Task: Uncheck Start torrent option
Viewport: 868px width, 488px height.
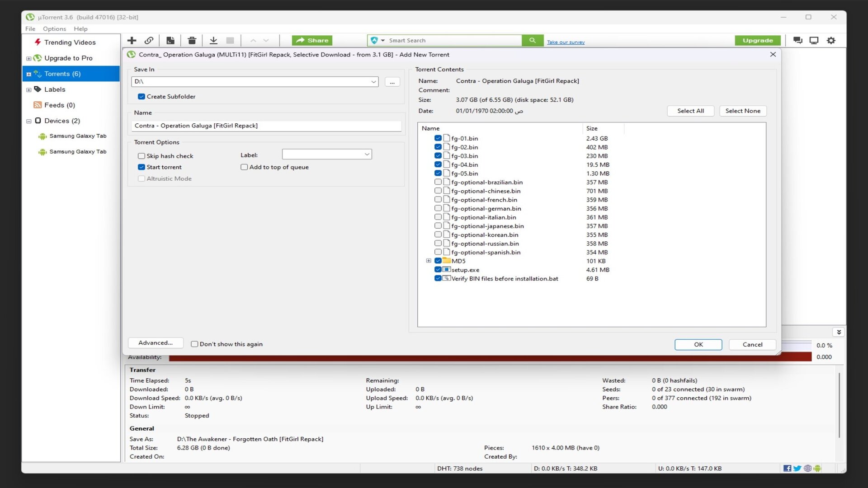Action: (x=142, y=167)
